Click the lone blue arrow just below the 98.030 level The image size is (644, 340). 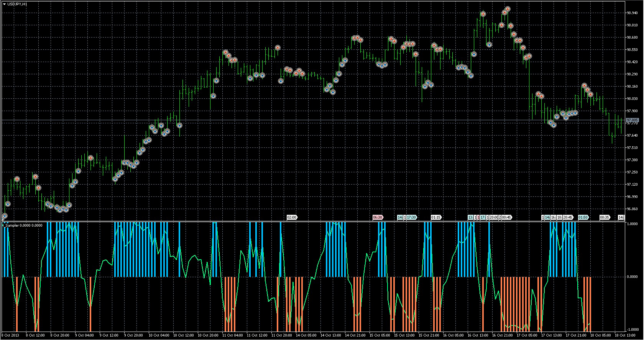click(x=213, y=96)
